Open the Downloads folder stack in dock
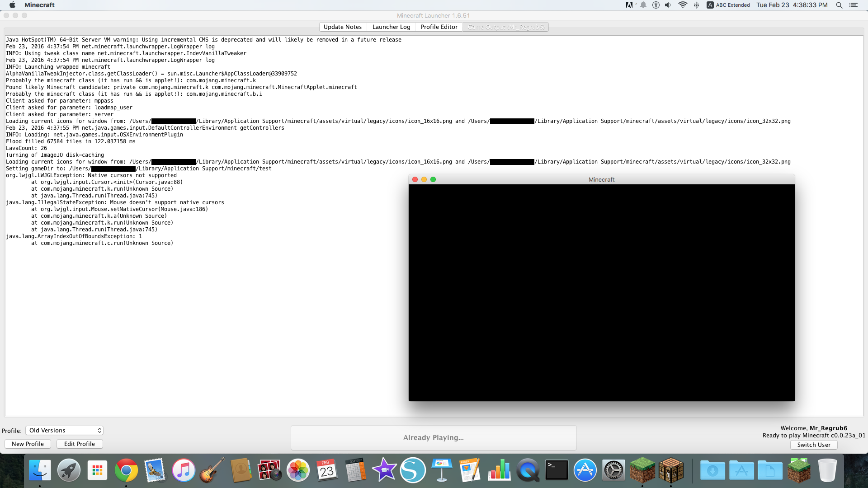This screenshot has height=488, width=868. tap(712, 470)
